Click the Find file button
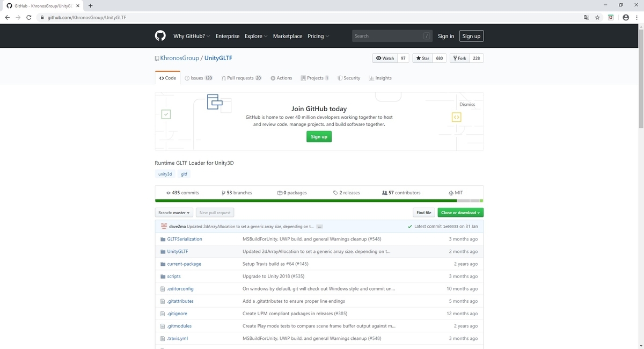The height and width of the screenshot is (349, 644). click(423, 213)
